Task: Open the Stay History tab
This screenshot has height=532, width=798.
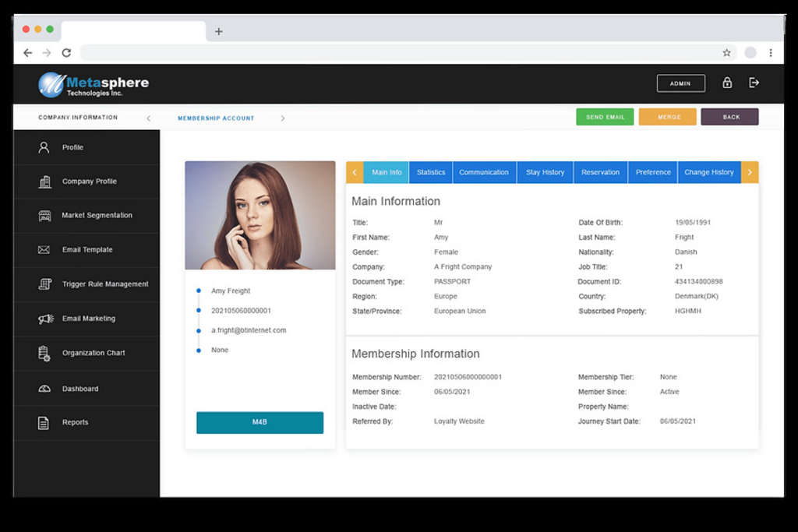Action: tap(545, 172)
